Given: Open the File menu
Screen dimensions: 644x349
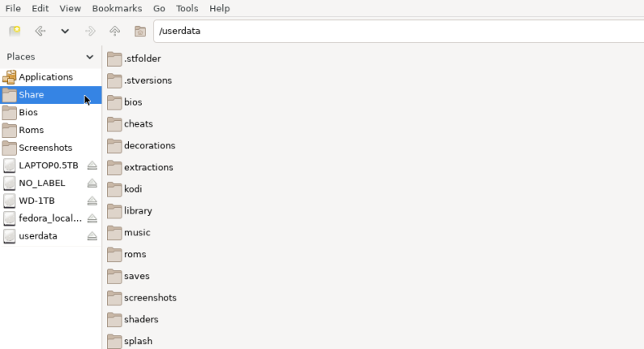Looking at the screenshot, I should click(x=13, y=8).
